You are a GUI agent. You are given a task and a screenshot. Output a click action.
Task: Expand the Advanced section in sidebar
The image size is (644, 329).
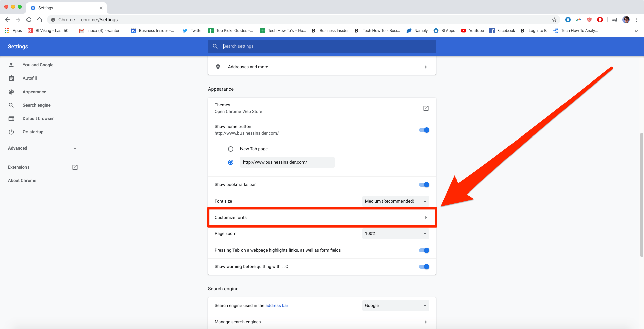point(42,148)
